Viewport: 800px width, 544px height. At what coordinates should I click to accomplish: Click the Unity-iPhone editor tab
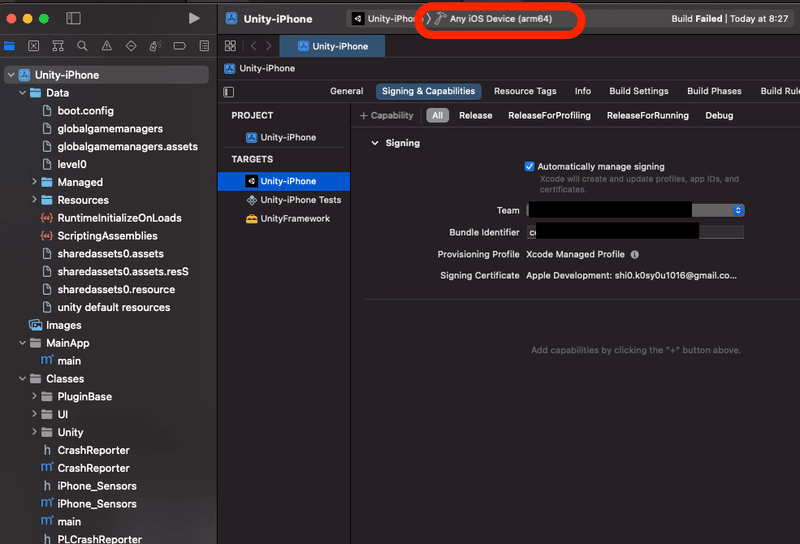[332, 46]
